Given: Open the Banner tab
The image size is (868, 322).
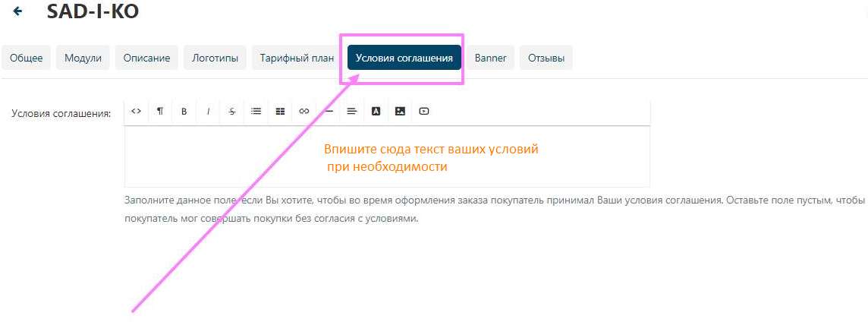Looking at the screenshot, I should tap(490, 58).
